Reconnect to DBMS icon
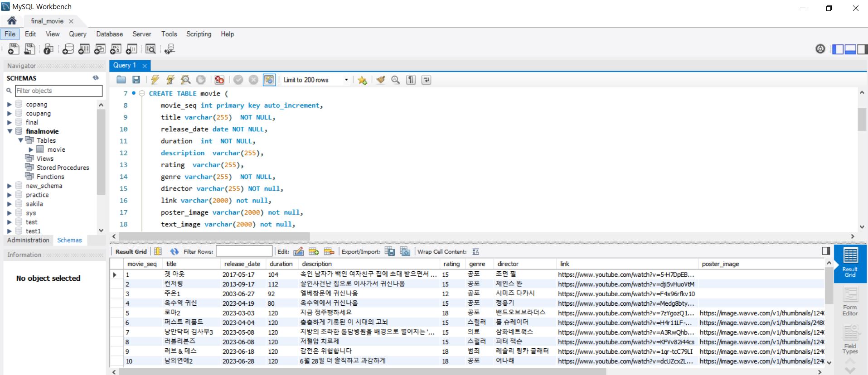This screenshot has width=868, height=375. (170, 49)
